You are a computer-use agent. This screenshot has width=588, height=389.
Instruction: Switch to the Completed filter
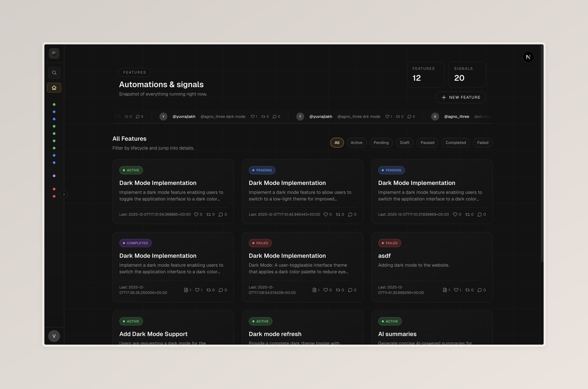point(456,143)
